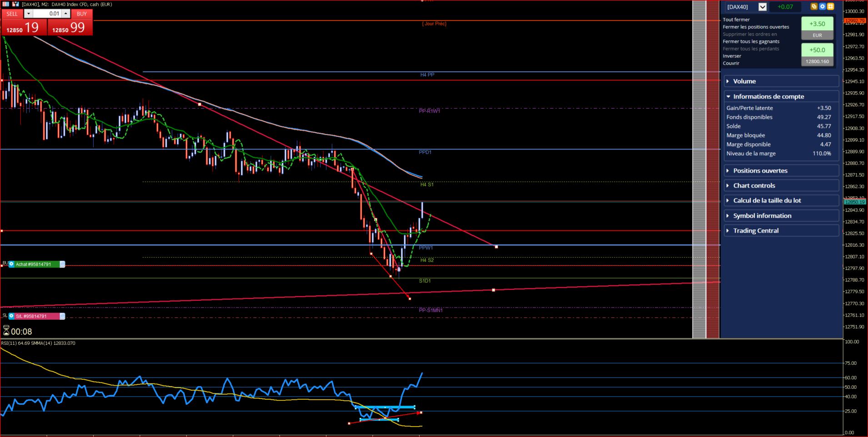Click the yellow expand panel icon

(830, 7)
